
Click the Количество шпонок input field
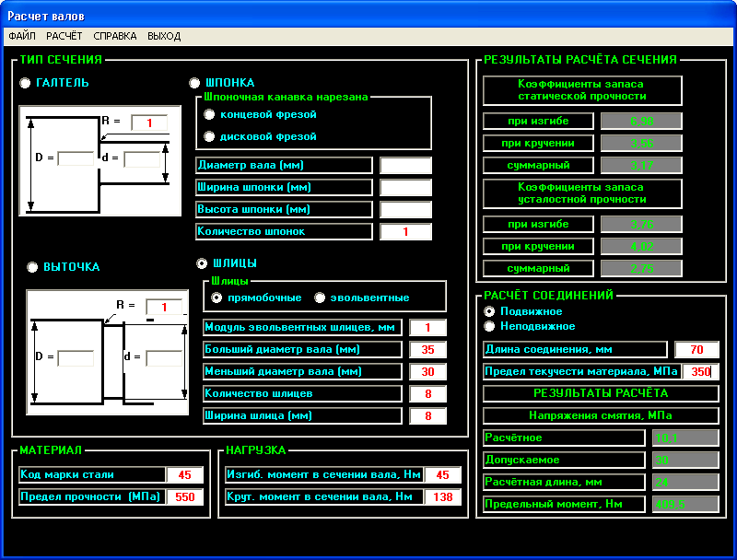pos(405,232)
